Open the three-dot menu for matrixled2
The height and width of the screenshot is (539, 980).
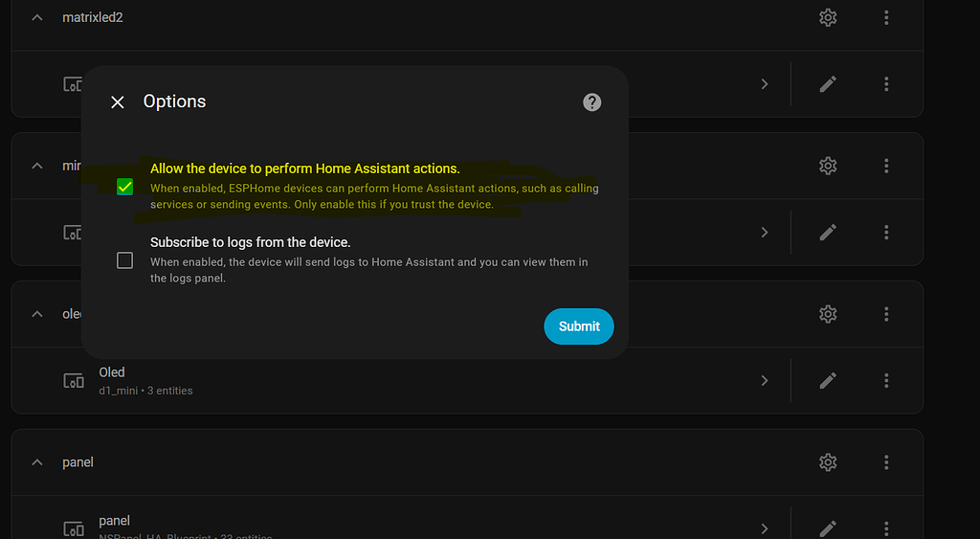point(886,17)
